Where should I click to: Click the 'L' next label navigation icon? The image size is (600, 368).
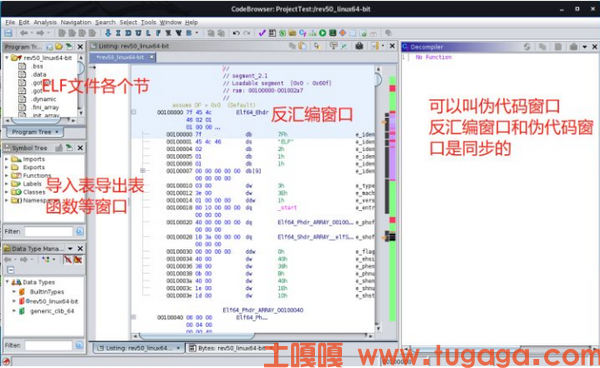[148, 33]
